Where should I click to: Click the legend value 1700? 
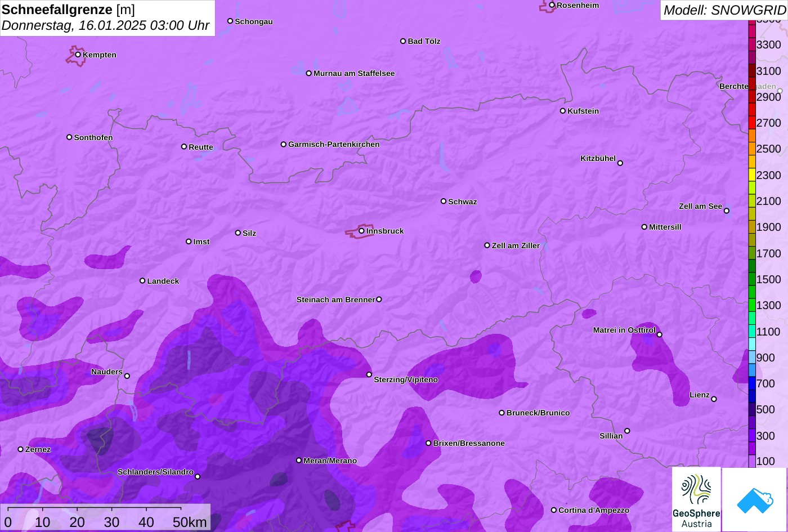769,253
